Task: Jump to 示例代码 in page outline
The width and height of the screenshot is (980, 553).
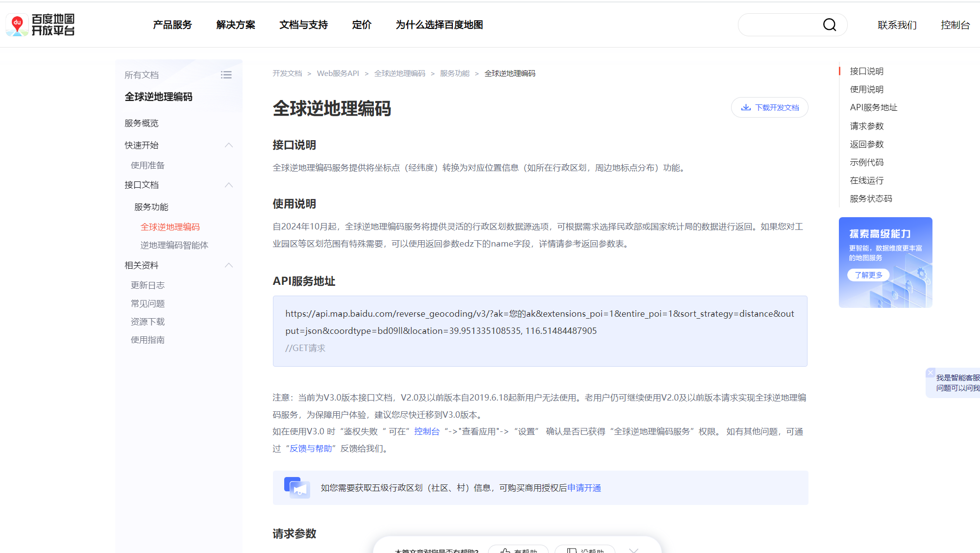Action: point(866,162)
